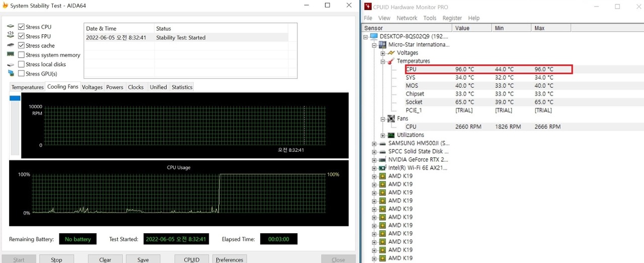Screen dimensions: 644x263
Task: Collapse the Micro-Star International node
Action: 374,45
